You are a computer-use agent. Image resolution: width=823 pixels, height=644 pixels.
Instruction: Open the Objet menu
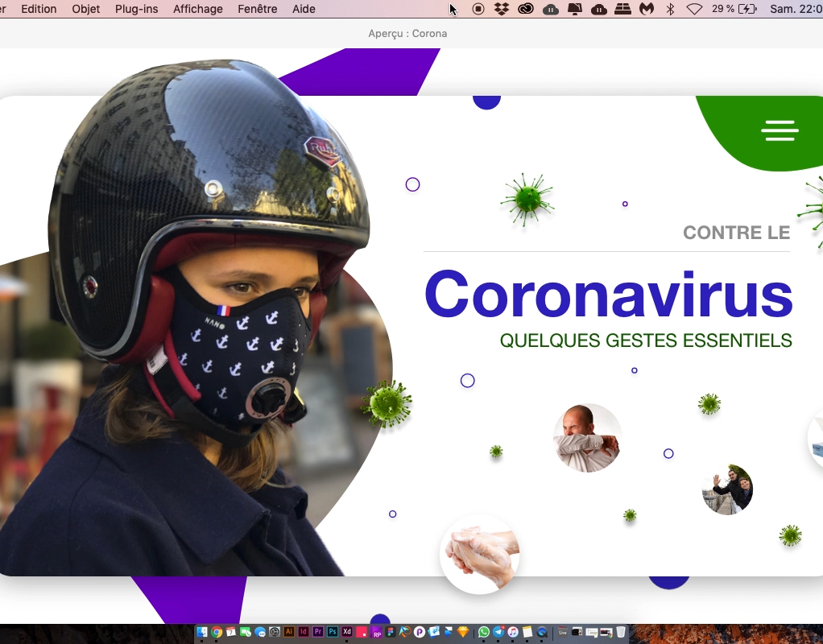tap(86, 9)
